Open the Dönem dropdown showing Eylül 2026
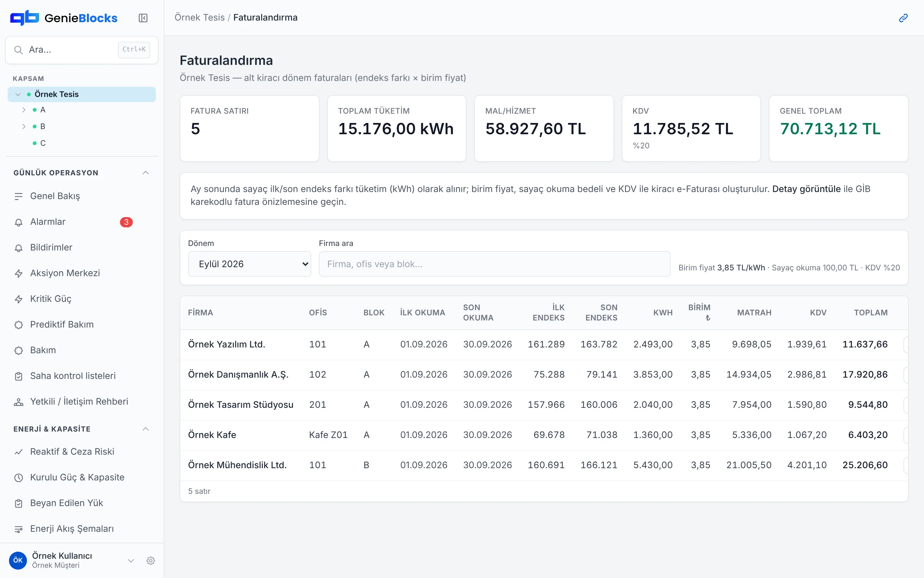Viewport: 924px width, 578px height. [x=249, y=264]
